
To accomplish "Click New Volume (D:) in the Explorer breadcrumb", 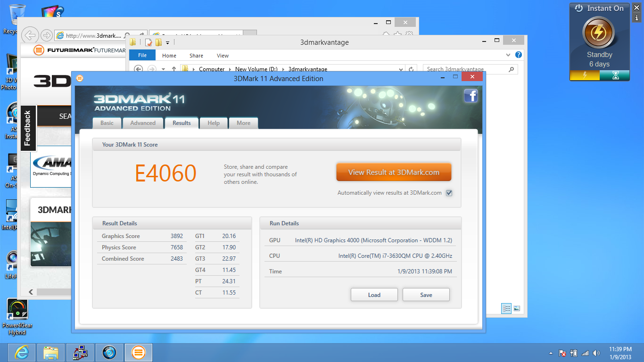I will pos(256,69).
